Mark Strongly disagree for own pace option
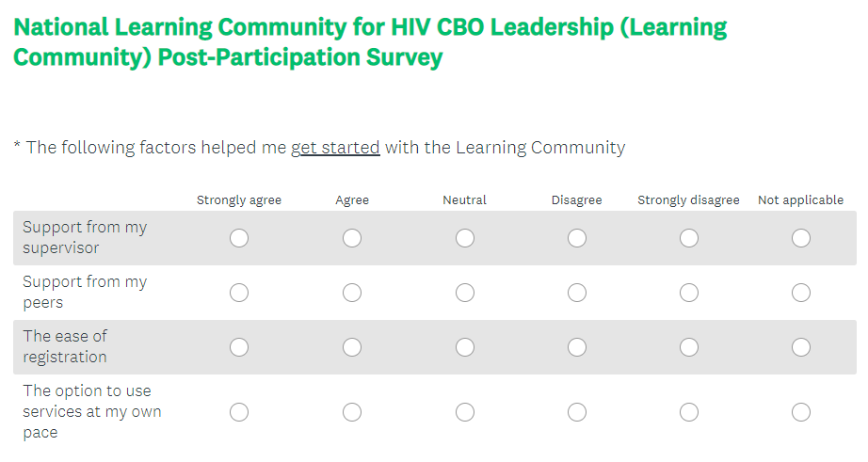 pyautogui.click(x=689, y=412)
